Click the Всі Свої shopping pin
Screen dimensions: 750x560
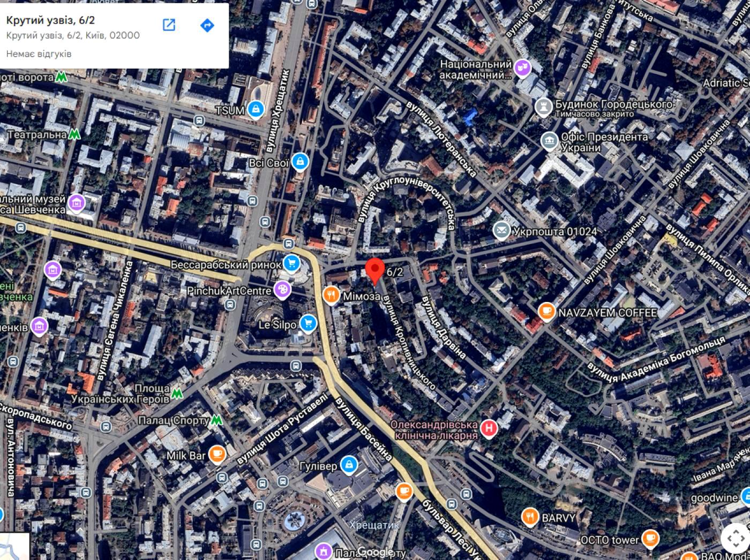pos(301,162)
